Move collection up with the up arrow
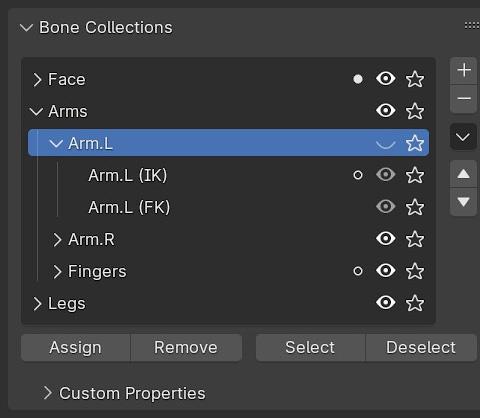Viewport: 480px width, 418px height. [464, 174]
